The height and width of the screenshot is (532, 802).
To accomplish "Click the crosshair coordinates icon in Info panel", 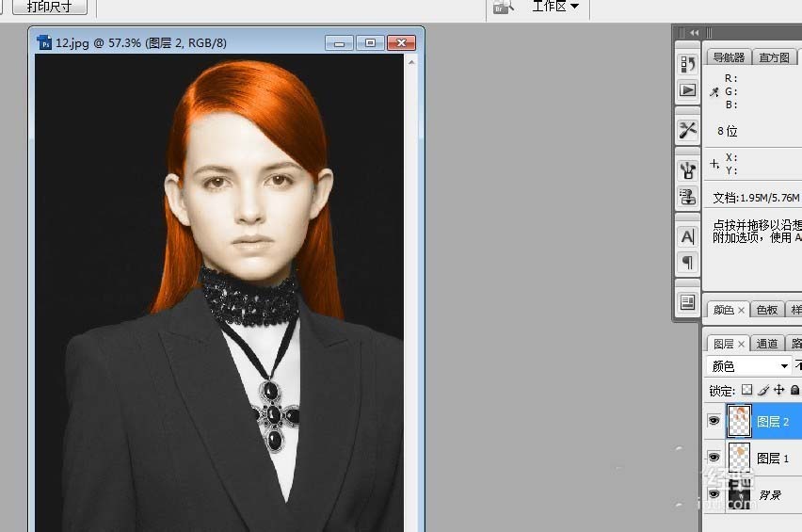I will 714,164.
